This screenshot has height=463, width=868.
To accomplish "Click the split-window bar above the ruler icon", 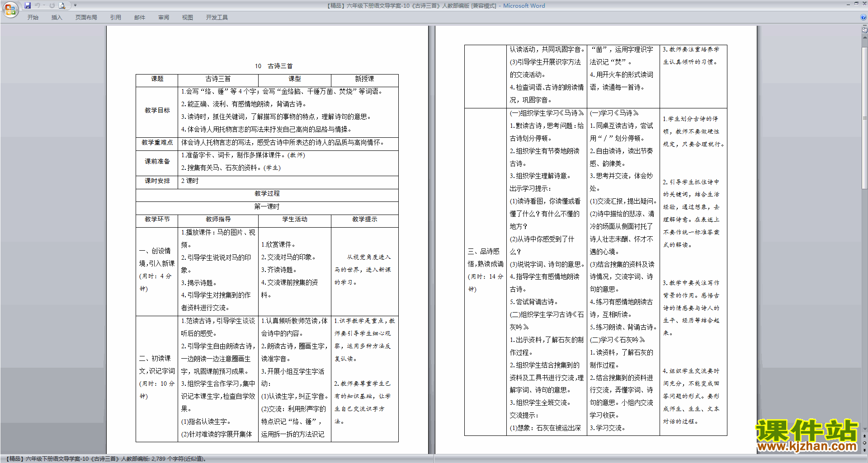I will coord(864,26).
